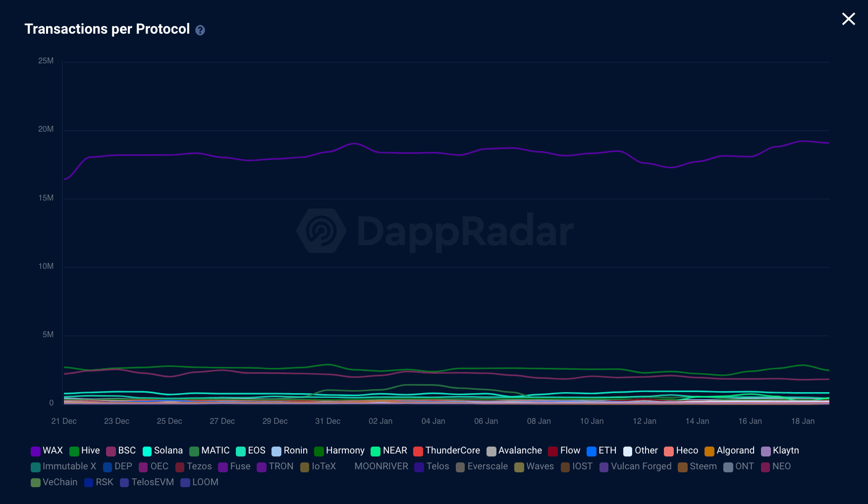Toggle visibility of the MATIC series
This screenshot has width=868, height=504.
[195, 451]
